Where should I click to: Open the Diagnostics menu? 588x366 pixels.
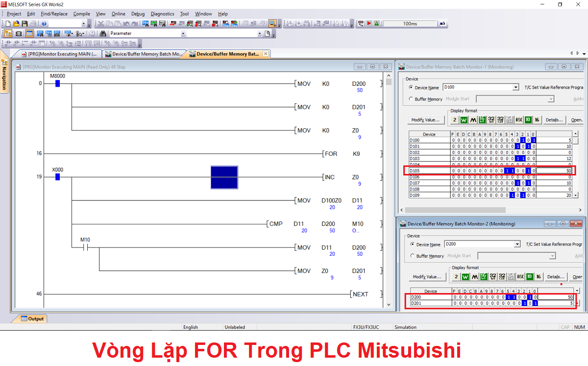162,14
